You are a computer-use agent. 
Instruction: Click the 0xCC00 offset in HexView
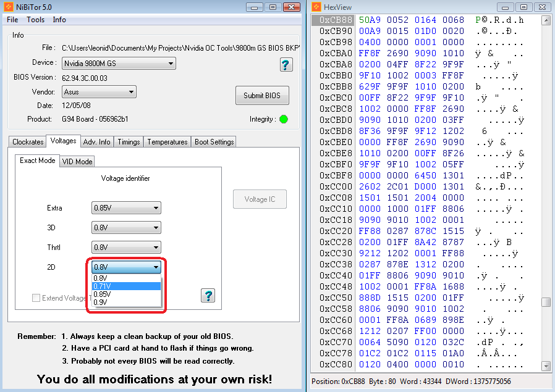336,186
